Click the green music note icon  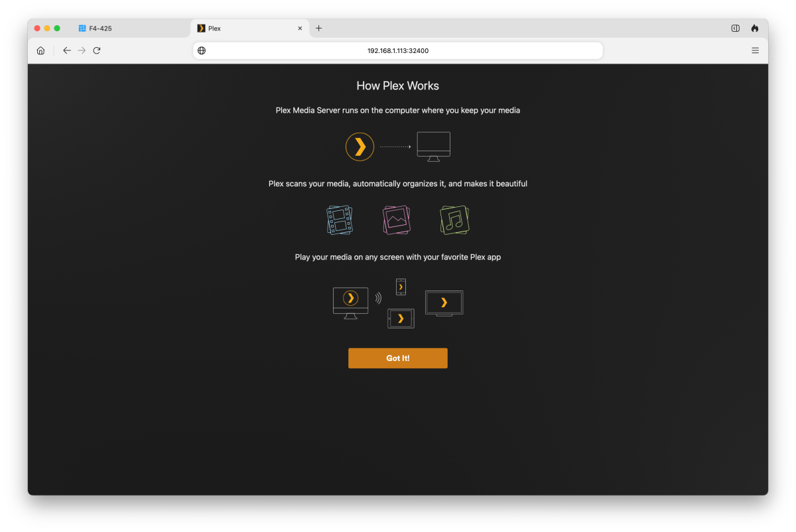[x=454, y=220]
